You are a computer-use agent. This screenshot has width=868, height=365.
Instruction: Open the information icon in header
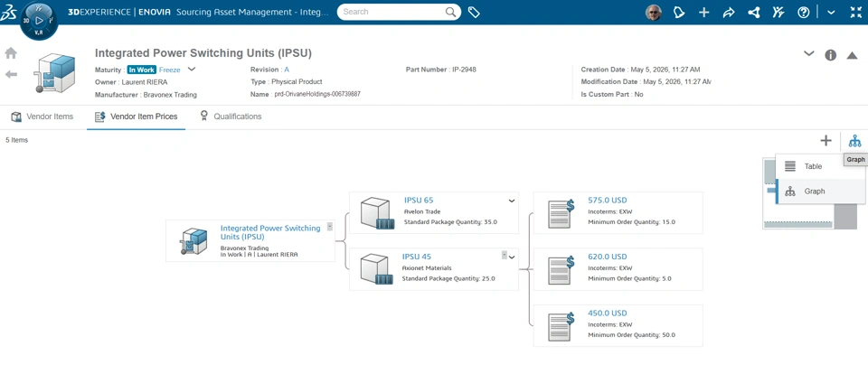[830, 55]
